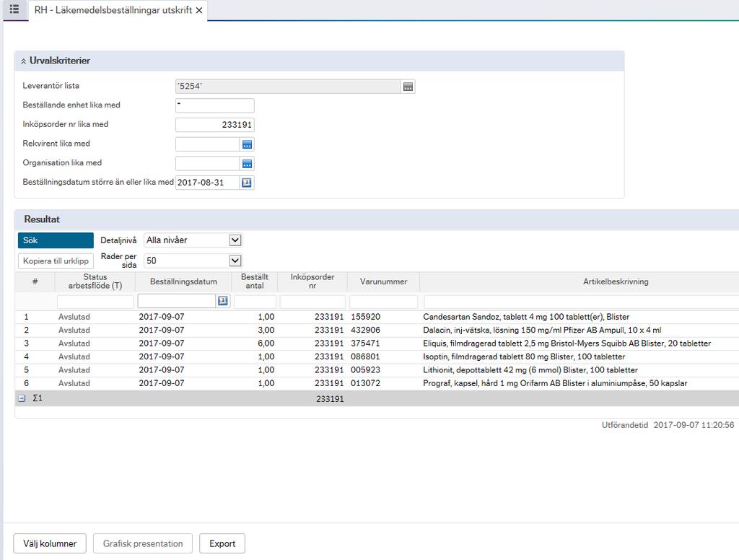
Task: Open the main menu list icon
Action: pos(14,9)
